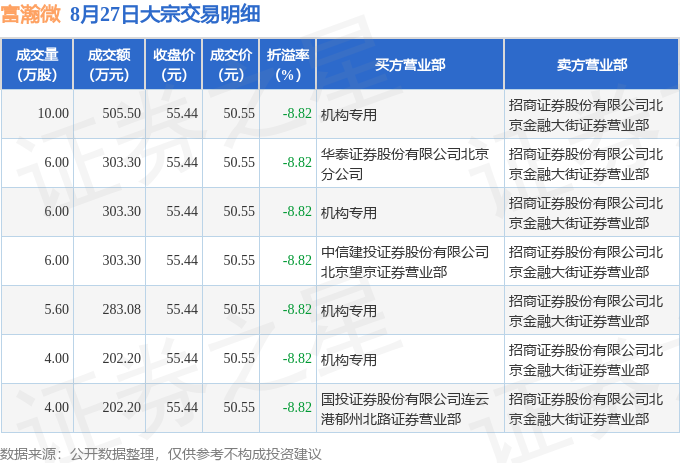This screenshot has width=680, height=463.
Task: Click seller 招商证券 in the 华泰证券 row
Action: (586, 164)
